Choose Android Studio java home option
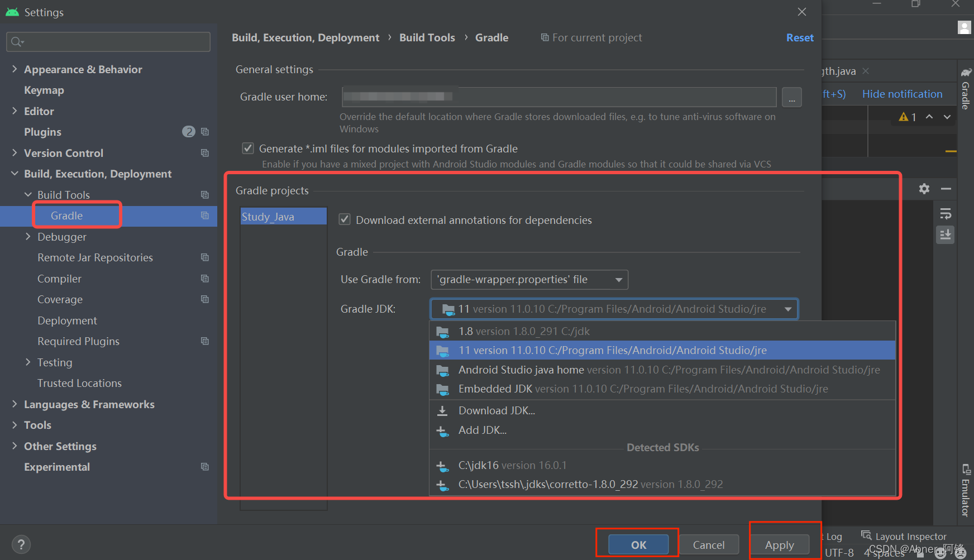The height and width of the screenshot is (560, 974). [662, 370]
